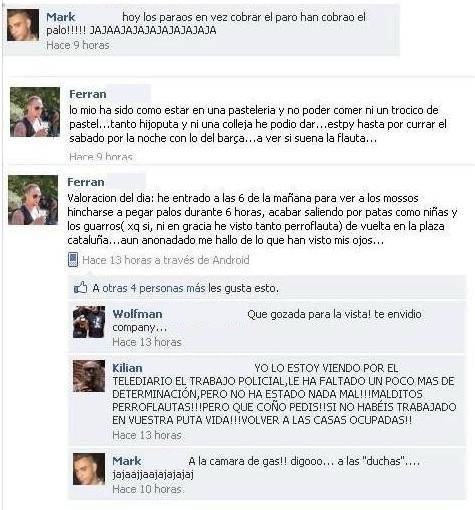This screenshot has height=510, width=475.
Task: Open Ferran's name link on Valoracion post
Action: 86,182
